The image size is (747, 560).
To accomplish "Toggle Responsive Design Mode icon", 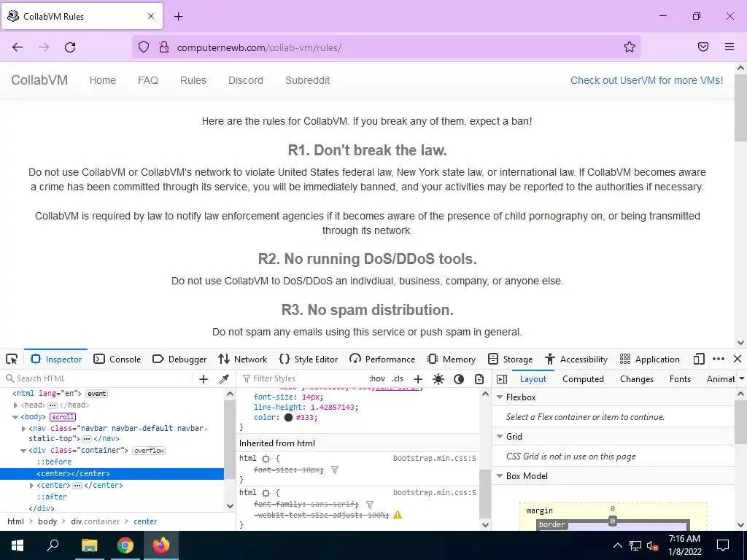I will tap(699, 359).
